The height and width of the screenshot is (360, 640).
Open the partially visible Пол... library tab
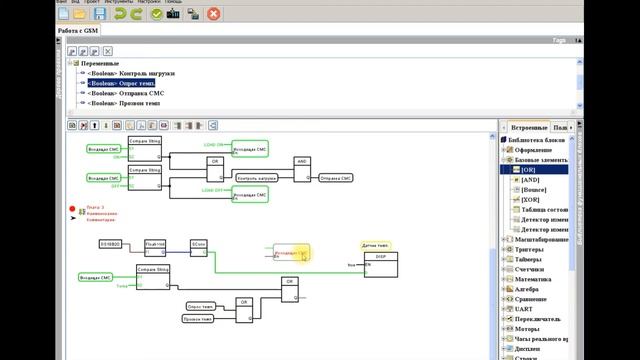click(x=560, y=127)
